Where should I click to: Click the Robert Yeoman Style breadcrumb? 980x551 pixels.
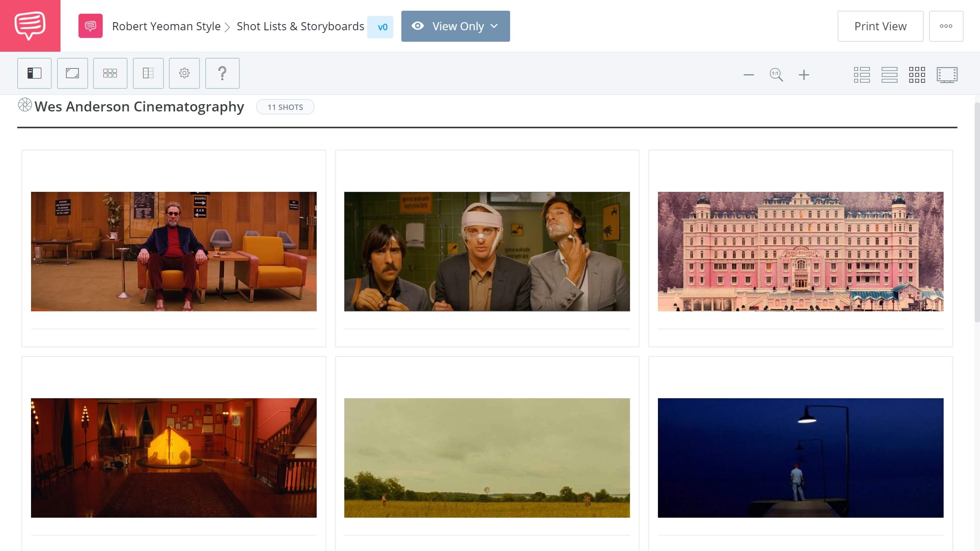[166, 26]
